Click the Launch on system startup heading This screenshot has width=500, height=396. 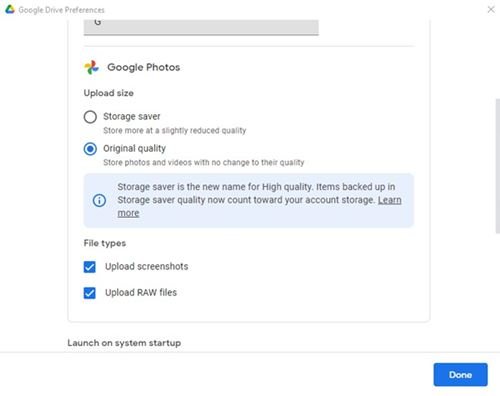(x=124, y=343)
